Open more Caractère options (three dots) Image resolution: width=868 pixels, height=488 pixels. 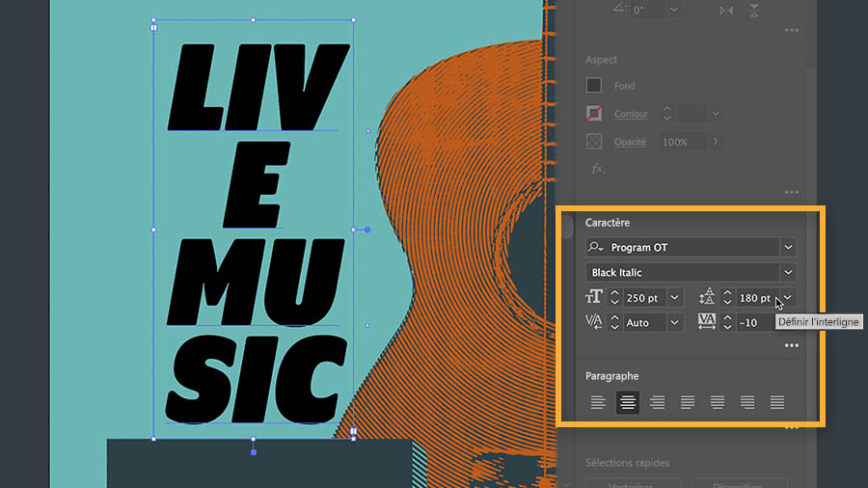[792, 345]
